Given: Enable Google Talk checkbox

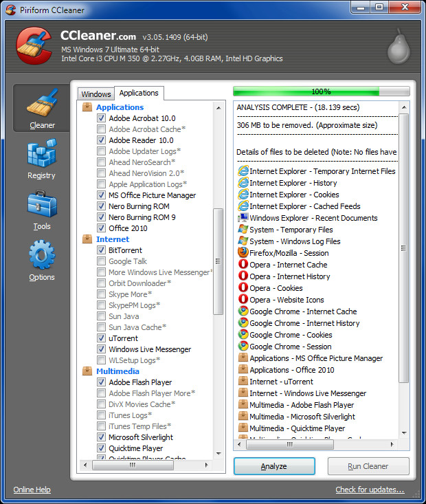Looking at the screenshot, I should 101,261.
